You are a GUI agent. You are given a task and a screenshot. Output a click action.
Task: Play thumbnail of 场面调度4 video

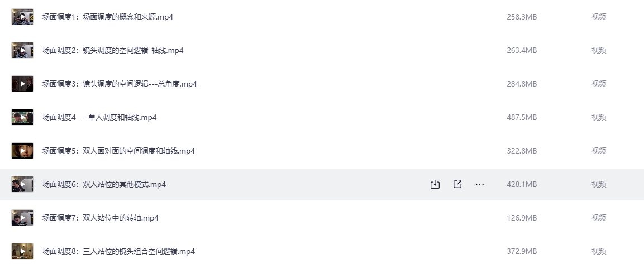[22, 117]
